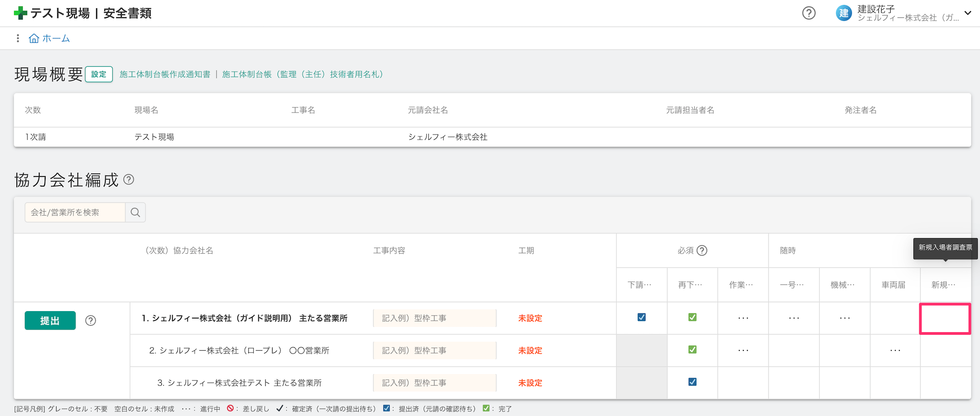This screenshot has width=980, height=416.
Task: Click the search magnifier icon
Action: tap(135, 213)
